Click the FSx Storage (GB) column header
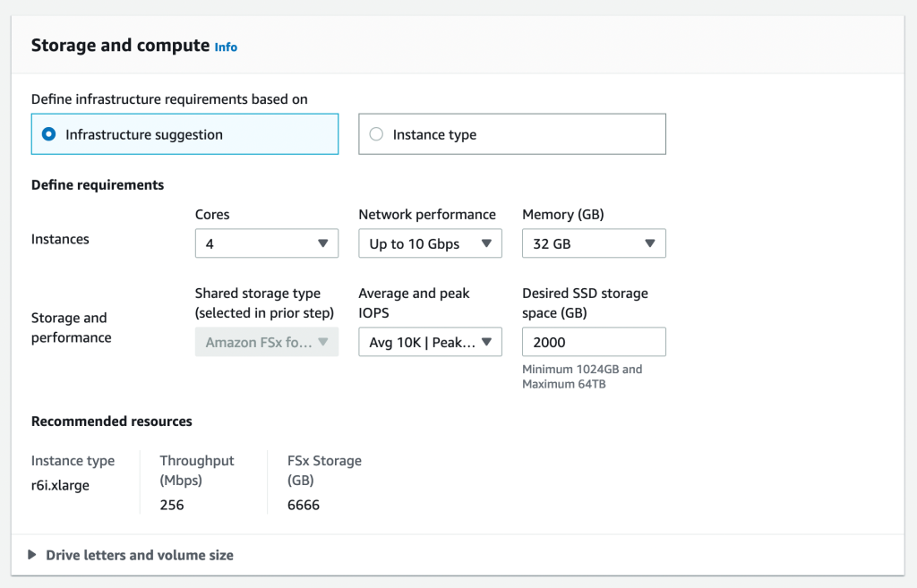Screen dimensions: 917x588 [324, 470]
